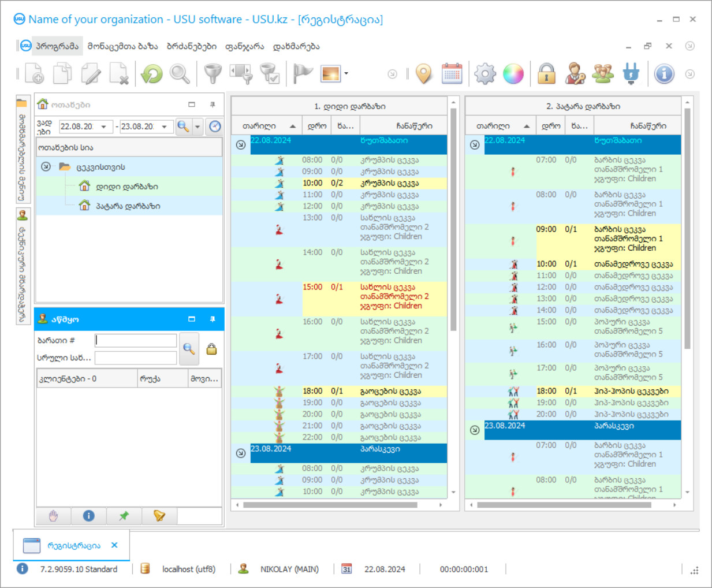Open the მონაცემთა ბაზა menu
Viewport: 712px width, 588px height.
[122, 46]
